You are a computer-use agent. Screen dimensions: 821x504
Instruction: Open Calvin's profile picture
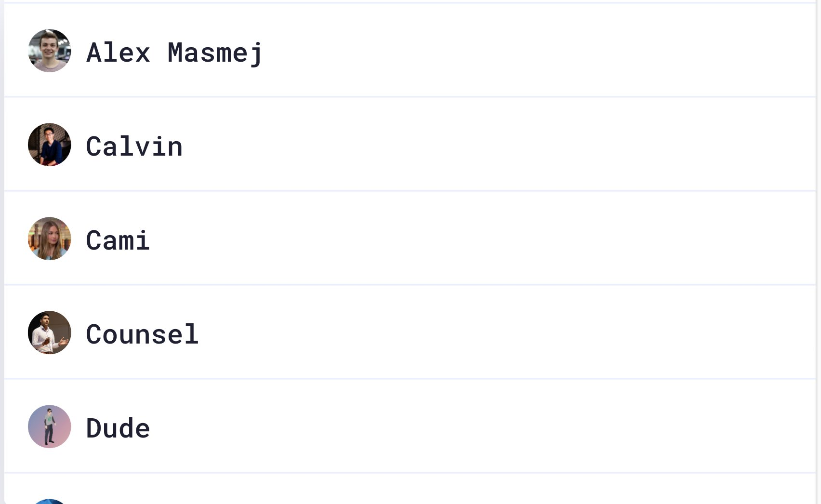click(50, 145)
